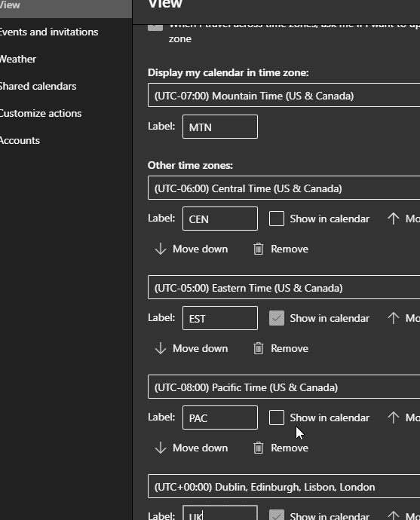Click the 'Display my calendar in time zone:' heading
The height and width of the screenshot is (520, 420).
coord(228,72)
